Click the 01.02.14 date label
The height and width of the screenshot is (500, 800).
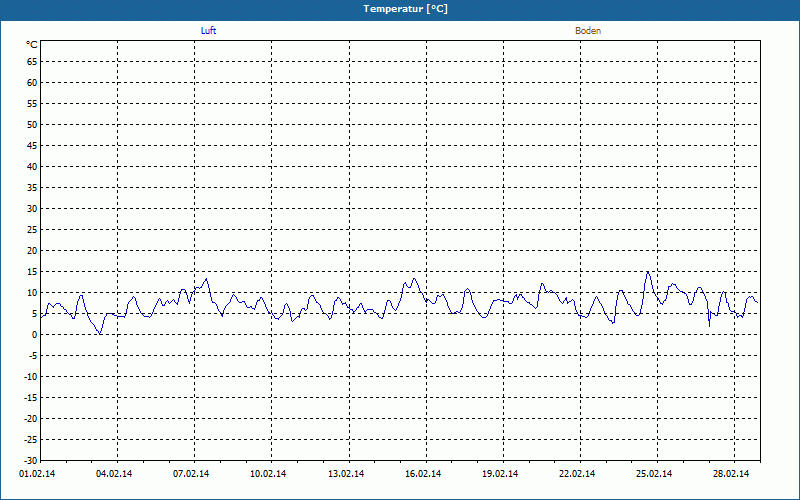(x=37, y=473)
